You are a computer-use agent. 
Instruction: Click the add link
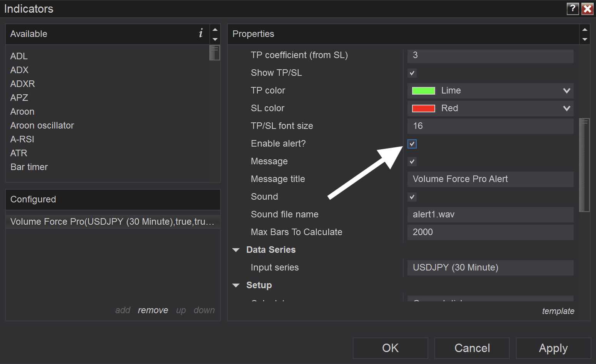click(123, 310)
